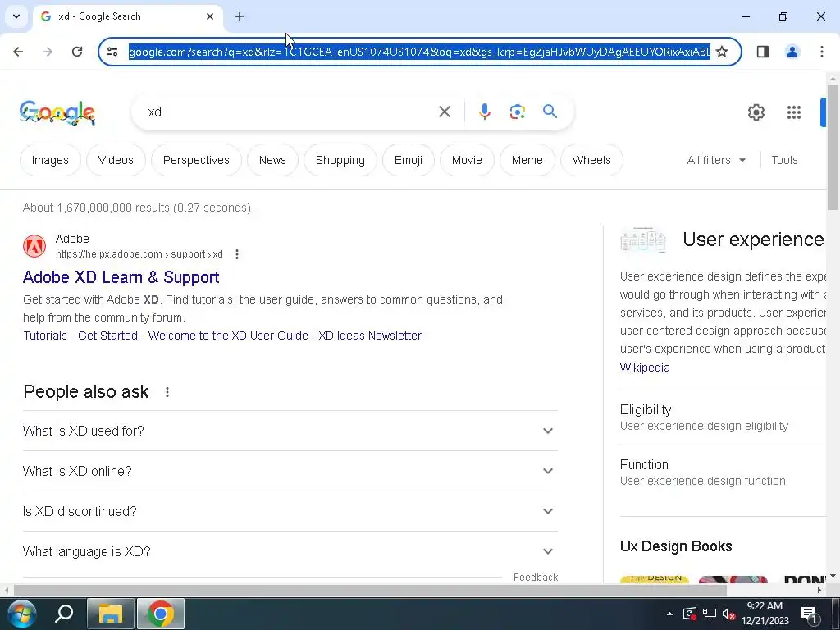The image size is (840, 630).
Task: Click the address bar URL
Action: [x=419, y=52]
